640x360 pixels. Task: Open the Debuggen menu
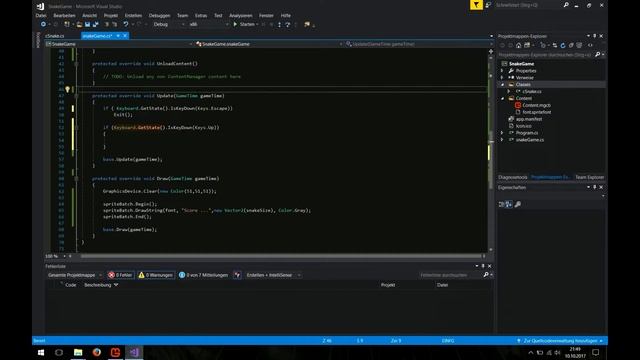[x=159, y=16]
